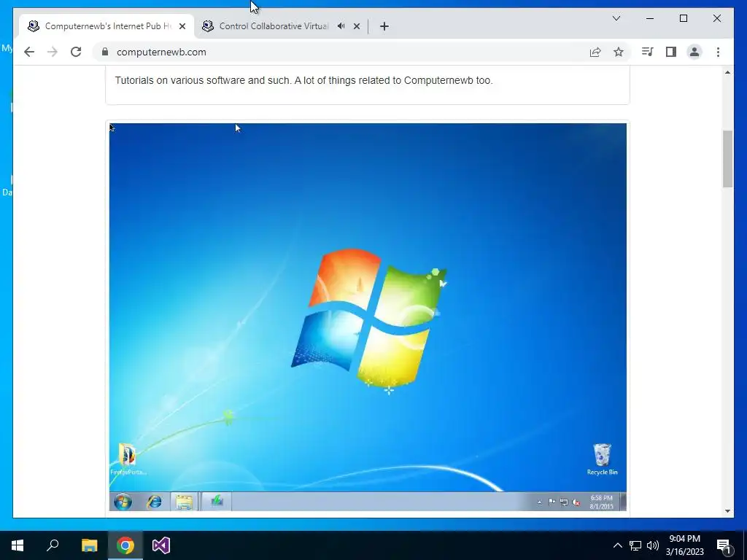Click the network icon in system tray

point(635,545)
